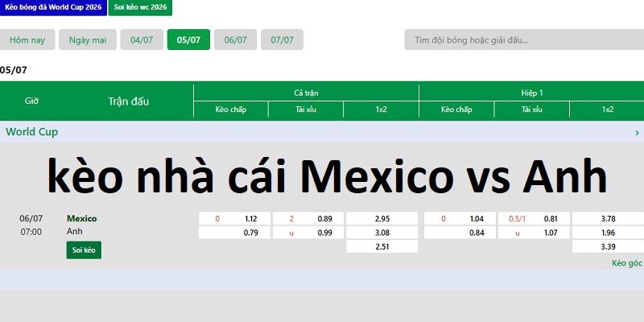Open the World Cup league heading
644x322 pixels.
(31, 132)
